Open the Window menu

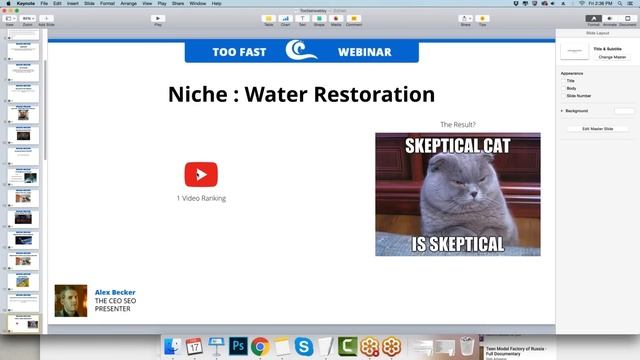(x=198, y=3)
